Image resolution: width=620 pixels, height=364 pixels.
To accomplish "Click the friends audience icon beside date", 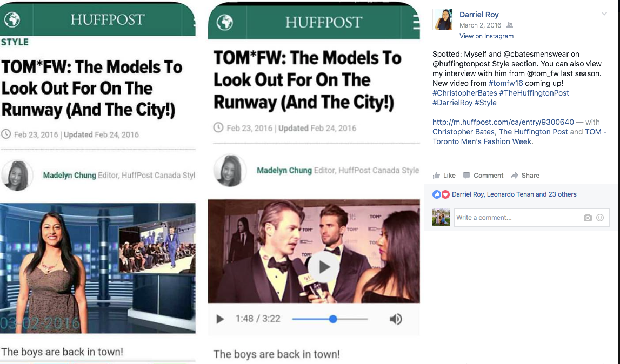I will [x=510, y=25].
